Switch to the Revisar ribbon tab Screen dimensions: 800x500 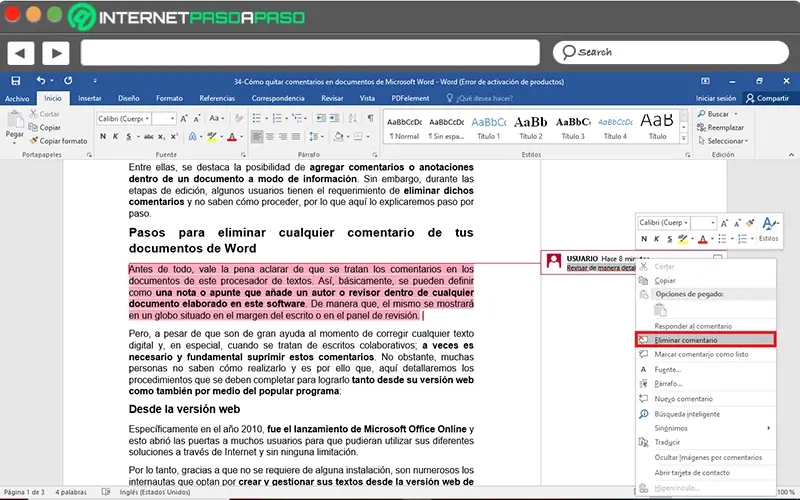[332, 98]
